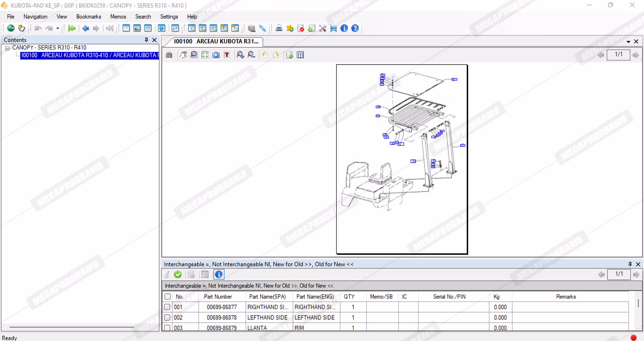
Task: Toggle the select-all checkbox in table header
Action: click(167, 297)
